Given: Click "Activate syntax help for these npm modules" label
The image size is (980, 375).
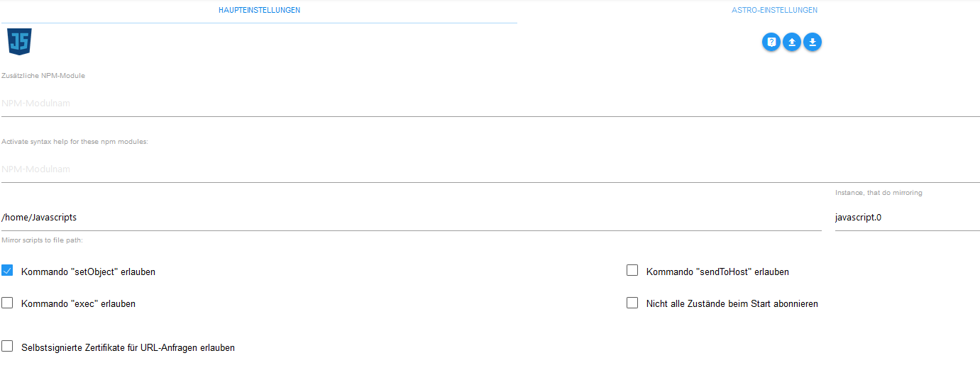Looking at the screenshot, I should [x=75, y=142].
